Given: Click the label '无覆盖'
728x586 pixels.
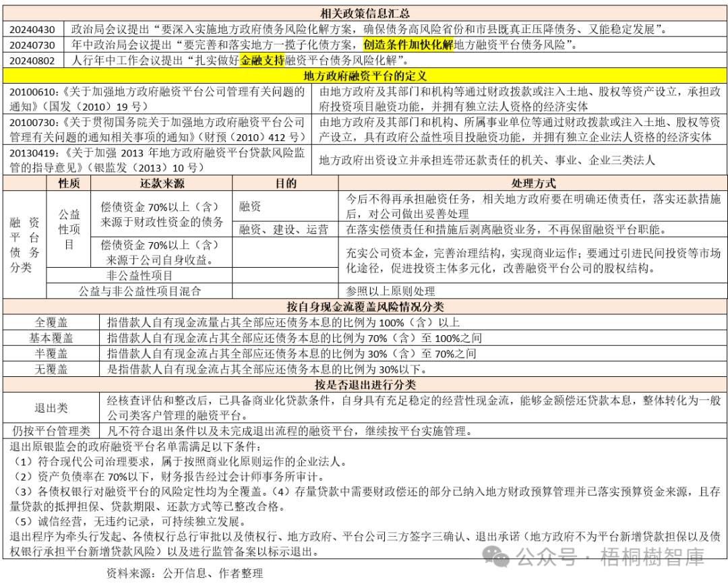Looking at the screenshot, I should 51,370.
